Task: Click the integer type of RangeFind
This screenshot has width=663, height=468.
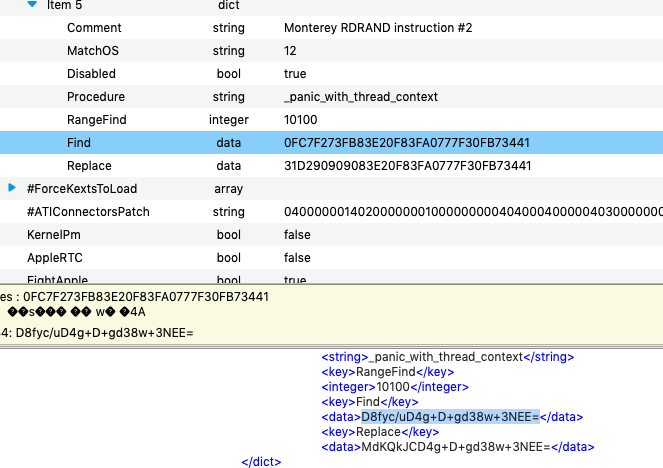Action: 228,120
